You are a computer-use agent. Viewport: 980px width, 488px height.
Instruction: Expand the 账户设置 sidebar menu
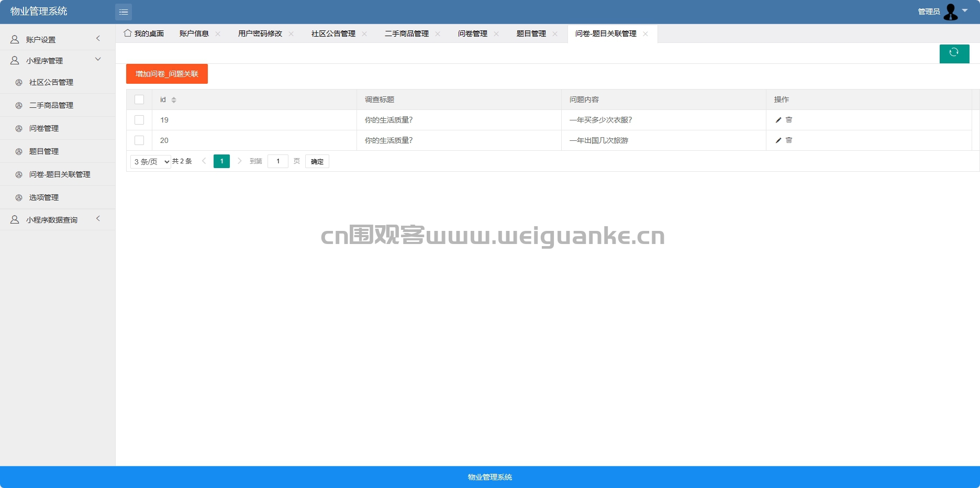[58, 39]
